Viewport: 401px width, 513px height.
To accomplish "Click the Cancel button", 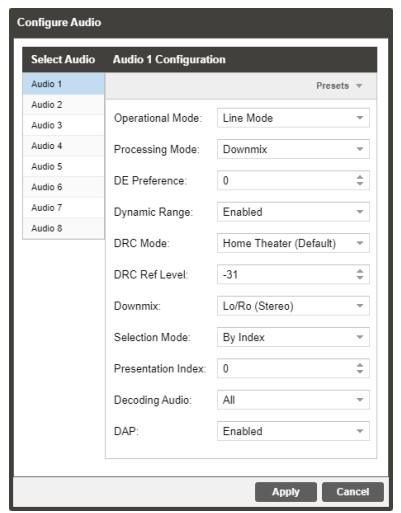I will click(353, 492).
